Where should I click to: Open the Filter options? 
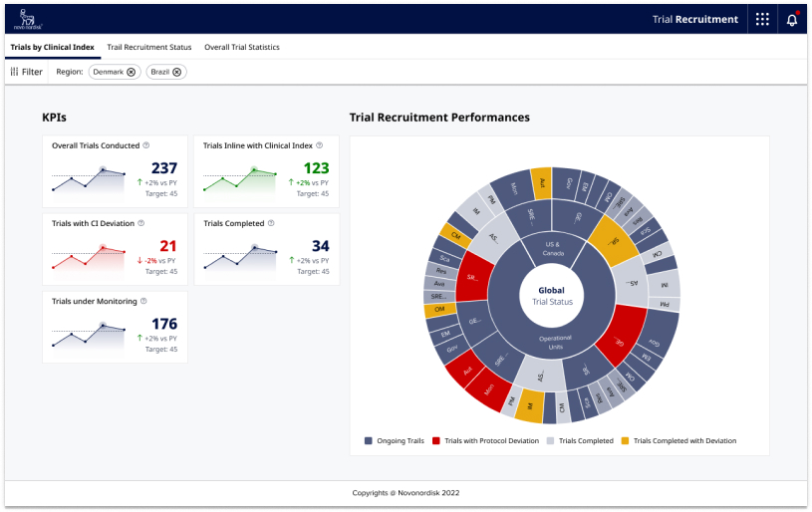point(27,72)
